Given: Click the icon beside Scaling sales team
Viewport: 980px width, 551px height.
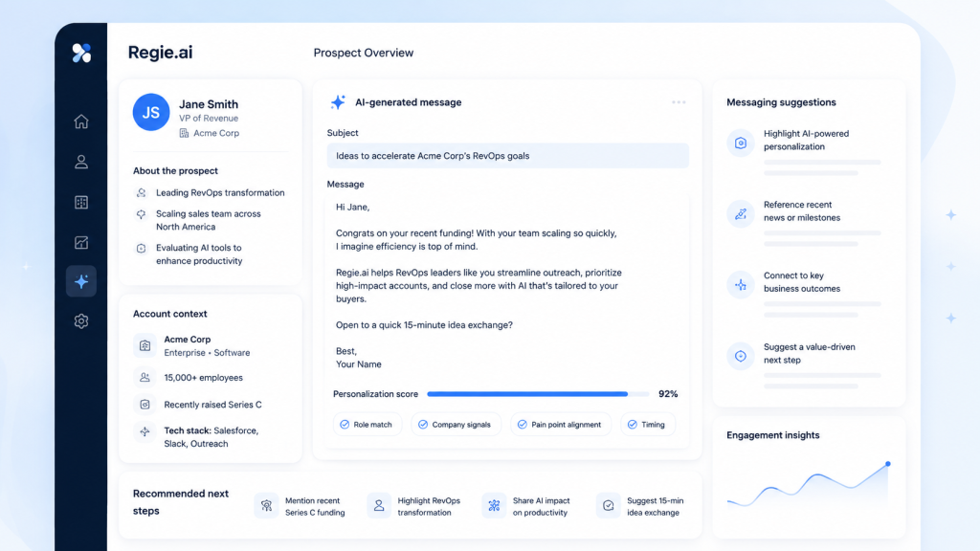Looking at the screenshot, I should point(142,214).
